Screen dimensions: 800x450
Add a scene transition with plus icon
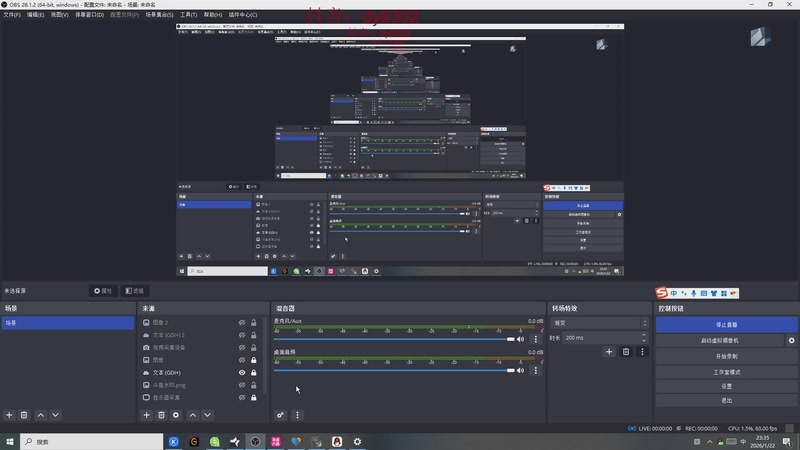point(609,352)
